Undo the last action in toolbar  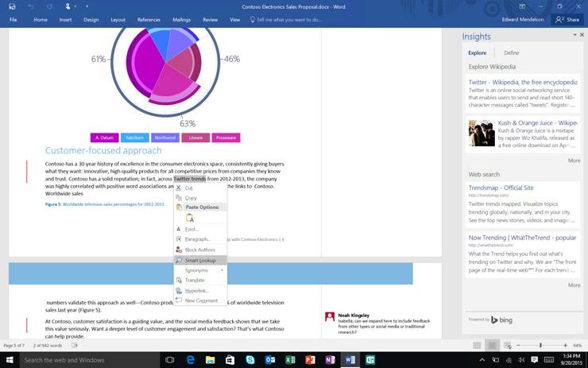point(31,6)
